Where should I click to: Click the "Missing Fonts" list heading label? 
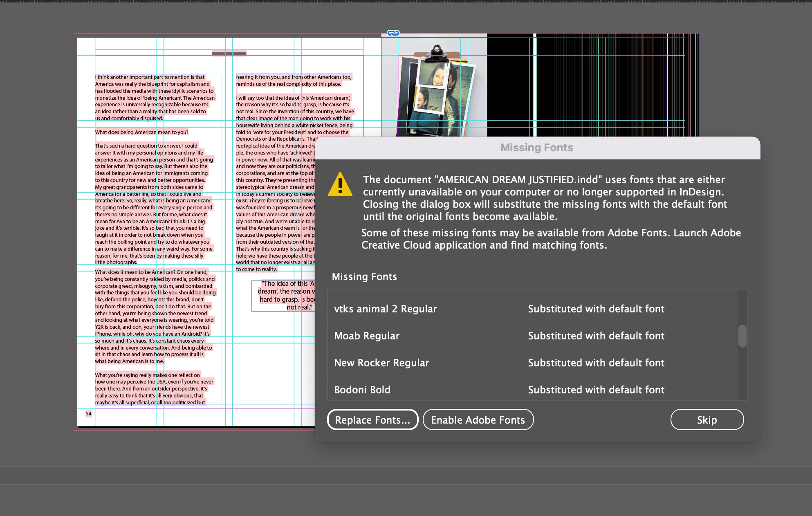pos(364,277)
